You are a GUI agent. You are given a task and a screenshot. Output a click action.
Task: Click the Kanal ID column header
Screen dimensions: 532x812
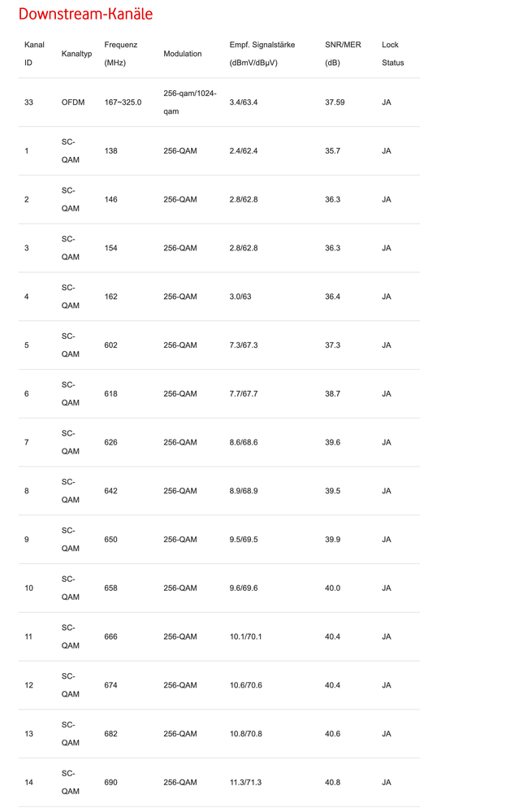34,54
